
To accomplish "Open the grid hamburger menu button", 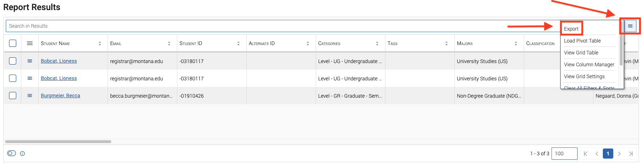I will [x=630, y=26].
